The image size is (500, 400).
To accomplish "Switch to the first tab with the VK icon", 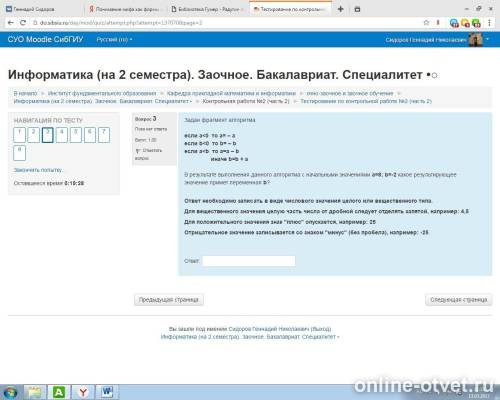I will (42, 9).
